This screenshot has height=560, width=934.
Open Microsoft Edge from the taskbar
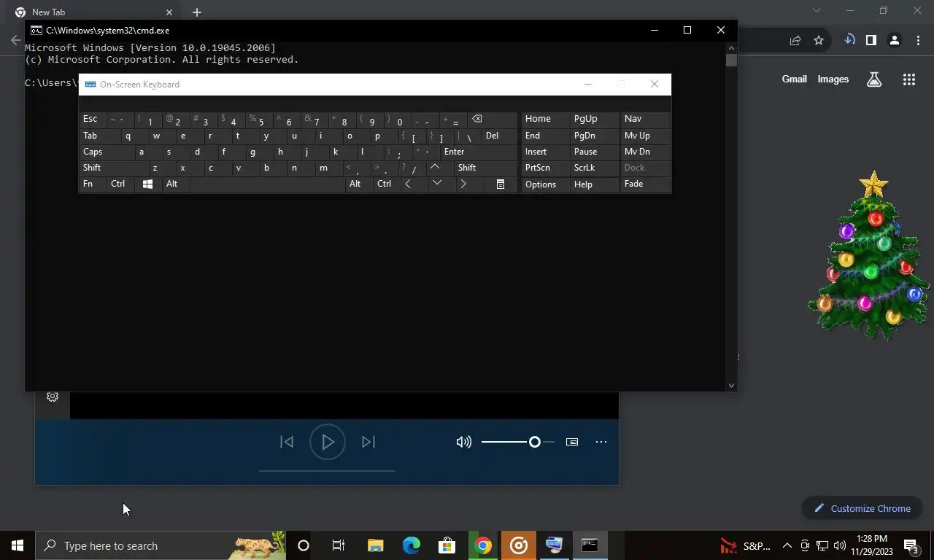(x=412, y=545)
